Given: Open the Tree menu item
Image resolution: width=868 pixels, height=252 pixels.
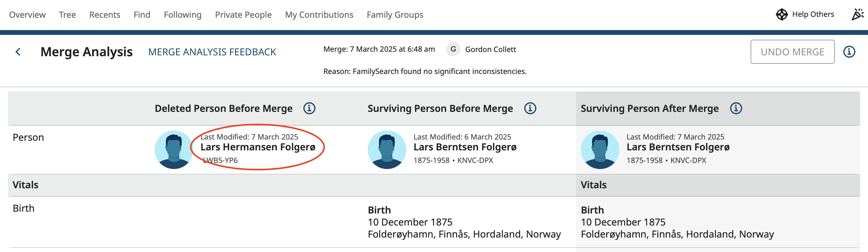Looking at the screenshot, I should 67,15.
